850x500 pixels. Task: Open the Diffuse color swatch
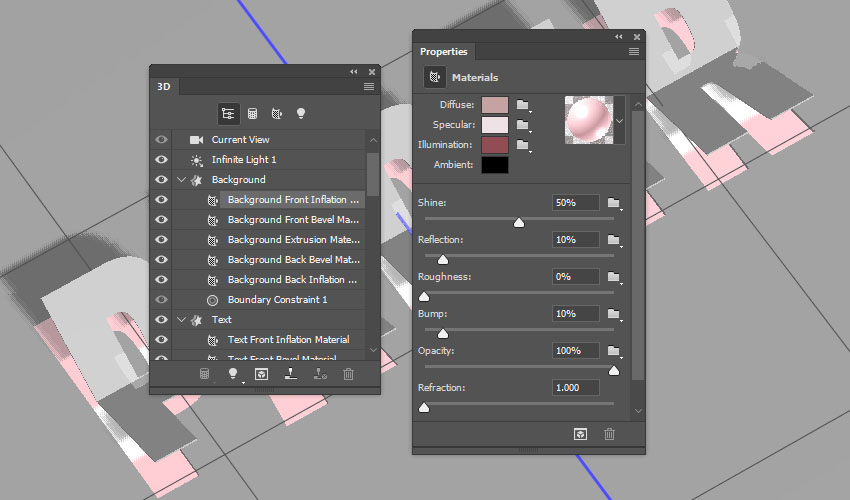click(x=495, y=105)
